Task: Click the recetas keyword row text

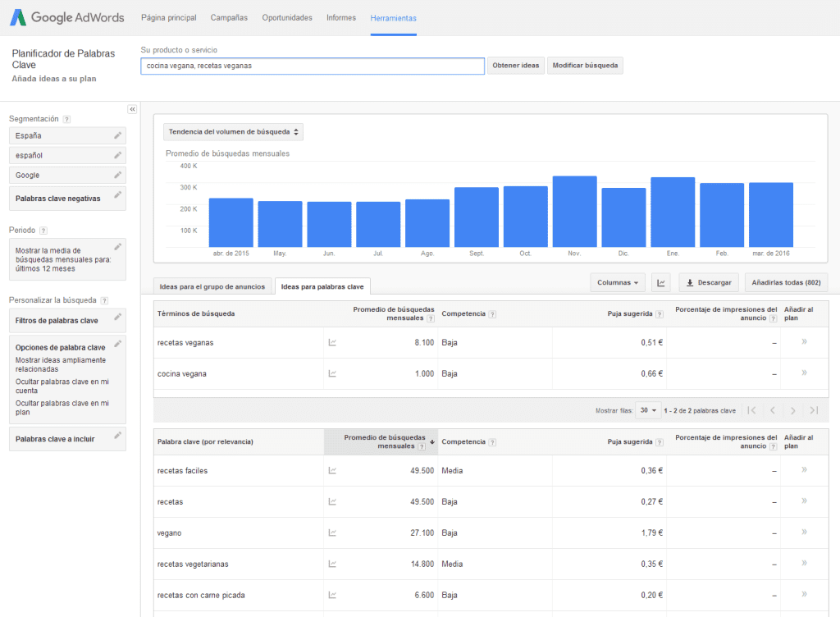Action: click(171, 502)
